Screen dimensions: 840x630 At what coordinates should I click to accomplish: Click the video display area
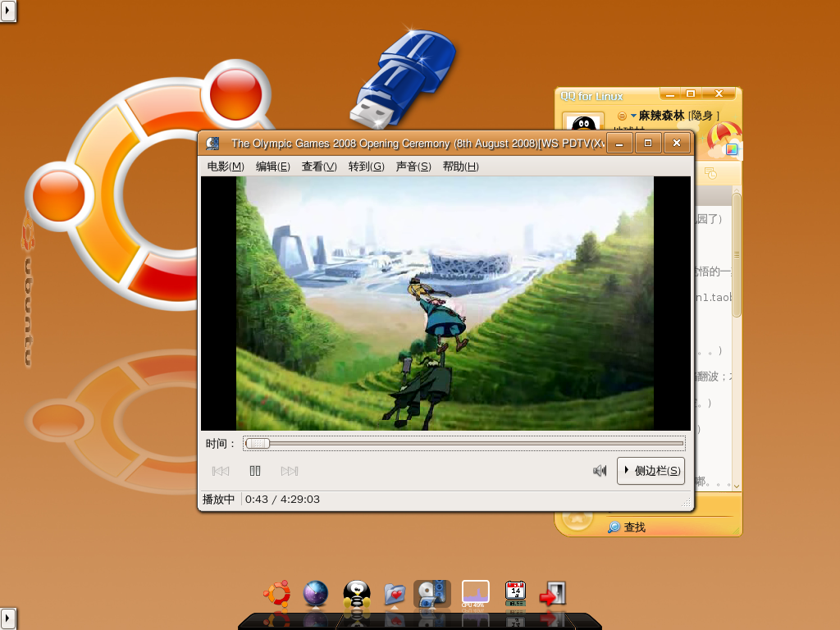click(445, 304)
